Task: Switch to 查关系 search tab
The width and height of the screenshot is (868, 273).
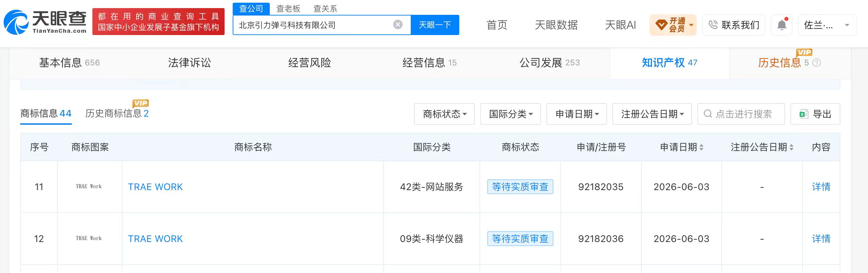Action: pos(325,9)
